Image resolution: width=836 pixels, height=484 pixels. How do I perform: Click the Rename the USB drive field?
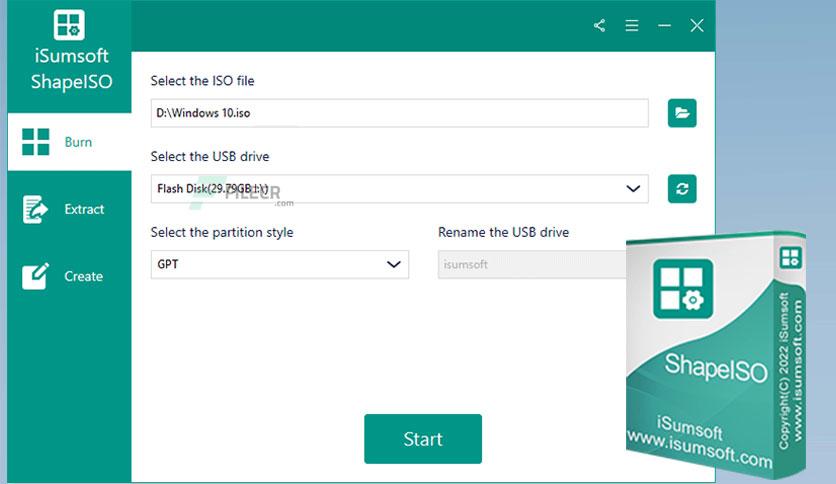532,264
